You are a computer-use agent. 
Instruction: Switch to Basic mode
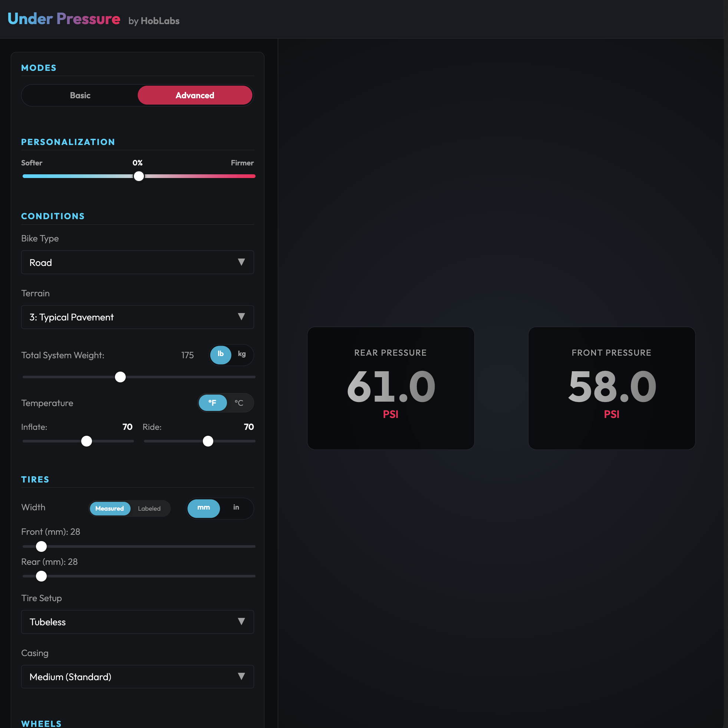click(80, 95)
